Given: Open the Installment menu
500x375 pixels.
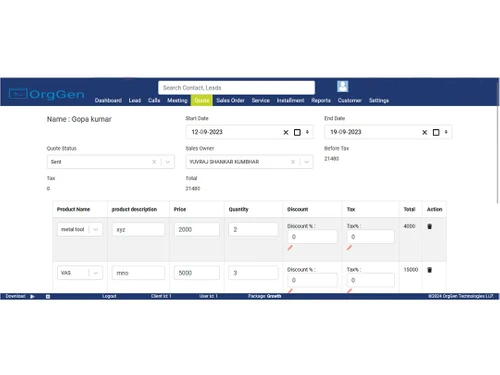Looking at the screenshot, I should (x=290, y=100).
